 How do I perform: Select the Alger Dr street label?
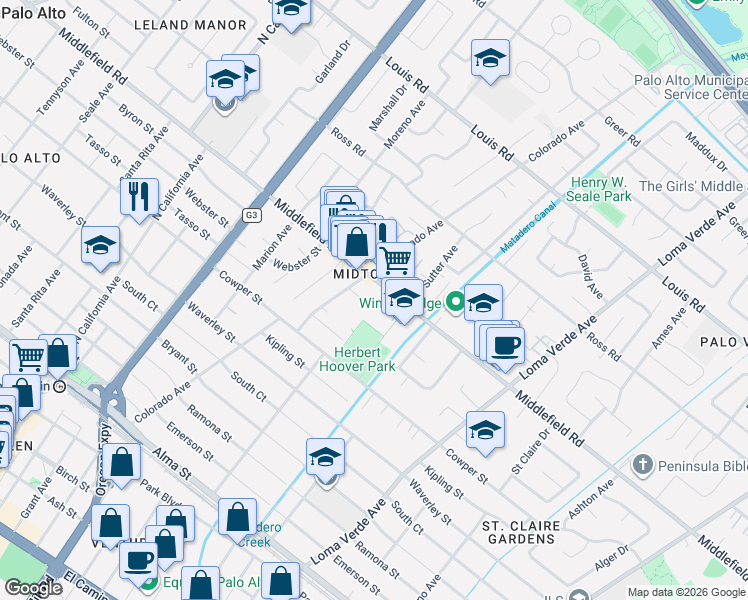coord(612,558)
